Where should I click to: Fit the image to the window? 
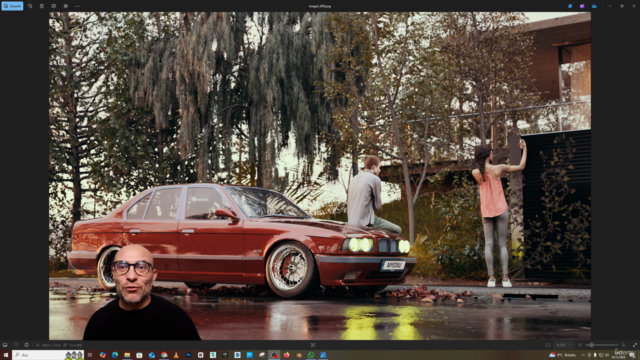coord(548,345)
